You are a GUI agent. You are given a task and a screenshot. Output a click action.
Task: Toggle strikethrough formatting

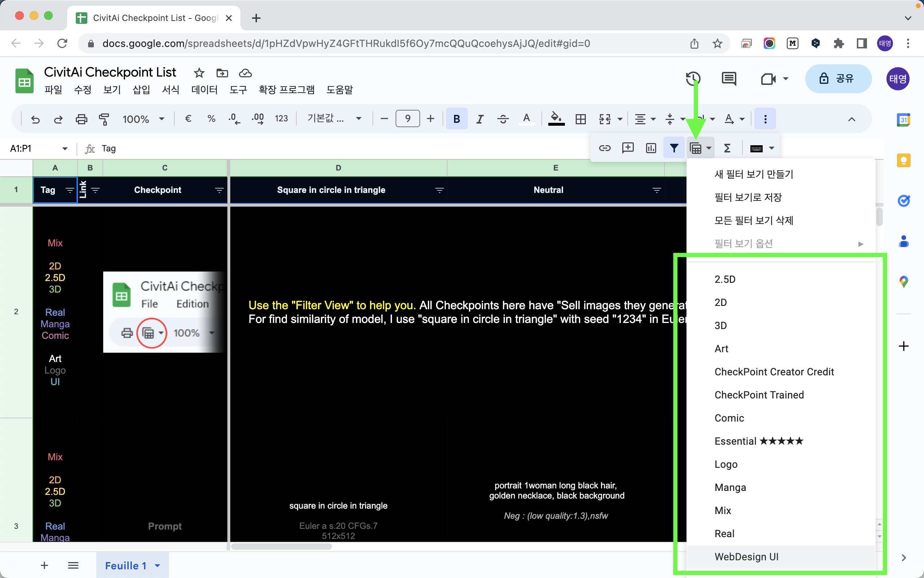(503, 119)
